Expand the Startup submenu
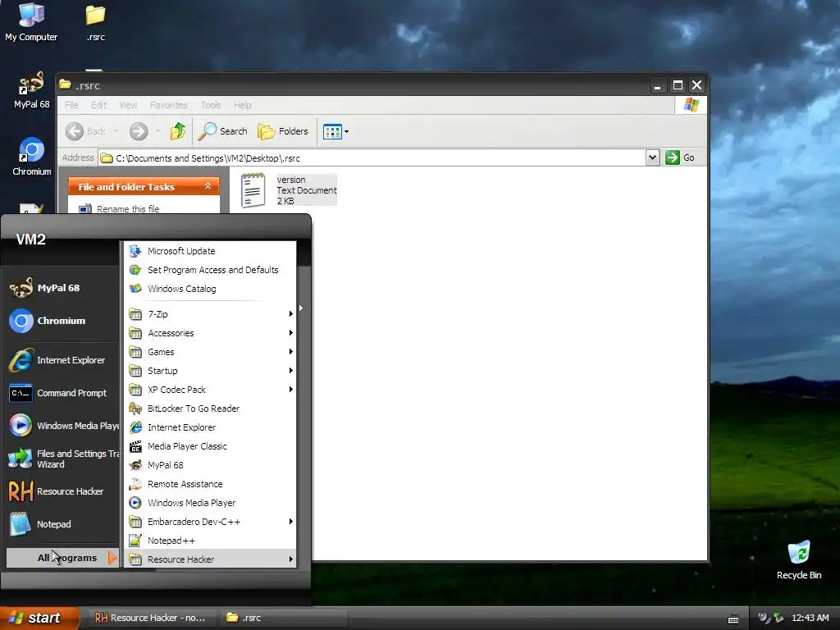 point(210,370)
